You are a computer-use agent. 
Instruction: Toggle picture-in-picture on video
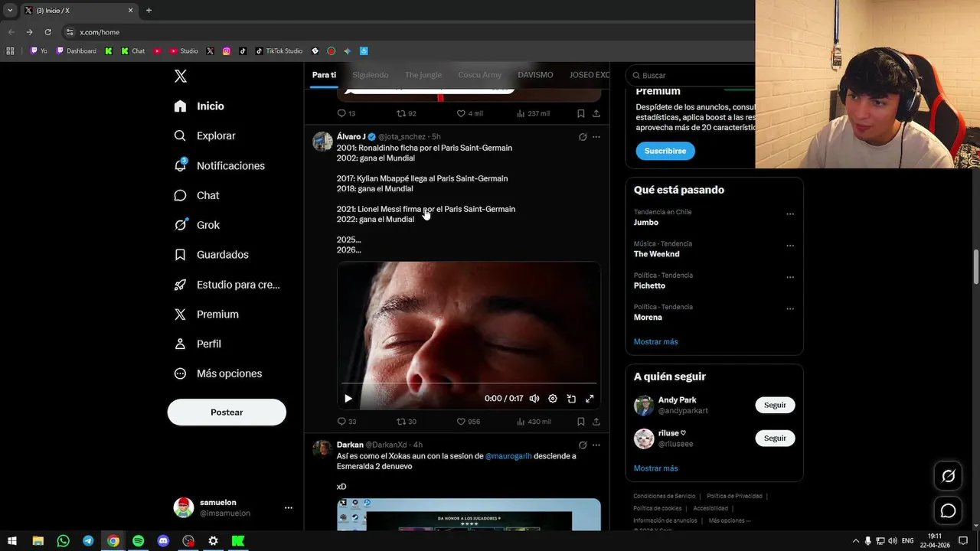coord(571,399)
